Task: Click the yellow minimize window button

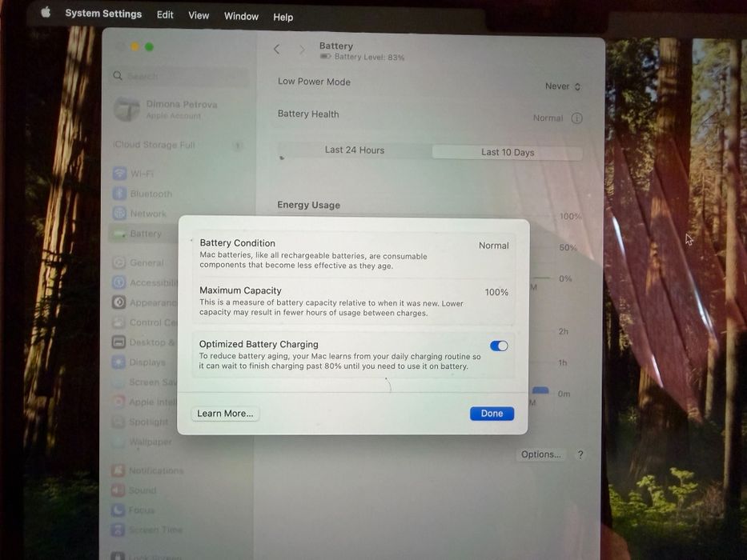Action: tap(135, 46)
